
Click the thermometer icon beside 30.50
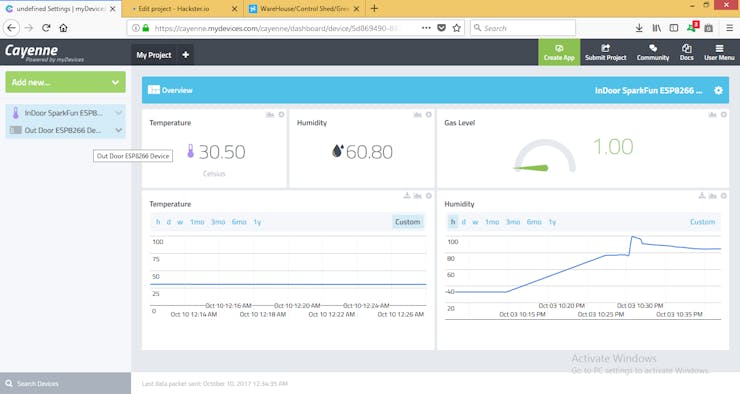190,151
